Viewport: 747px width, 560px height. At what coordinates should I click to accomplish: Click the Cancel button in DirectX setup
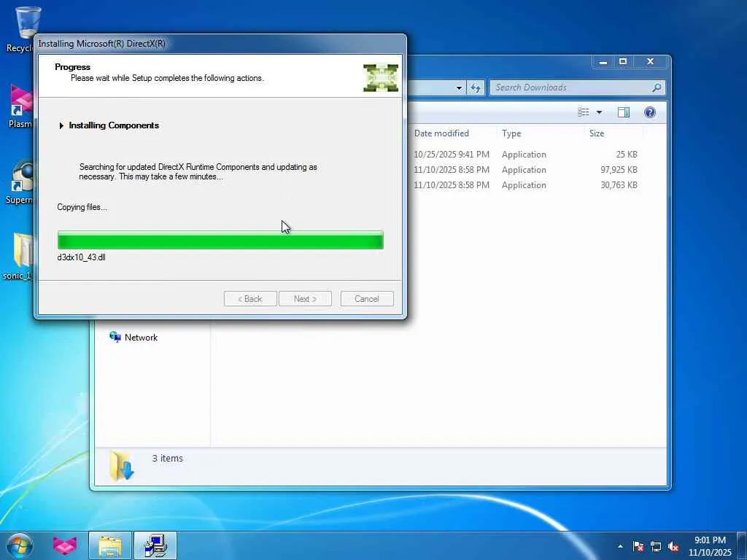pos(367,298)
